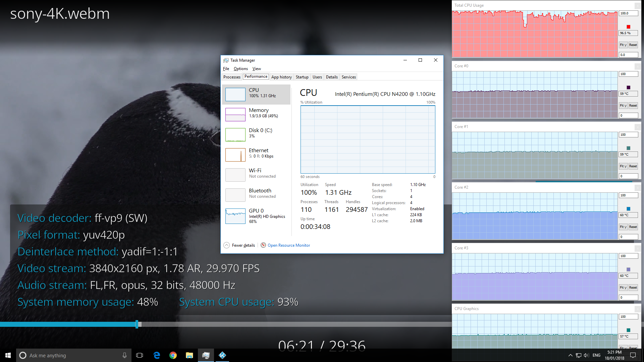Click Reset on Core #0 graph
The image size is (644, 362).
[633, 106]
